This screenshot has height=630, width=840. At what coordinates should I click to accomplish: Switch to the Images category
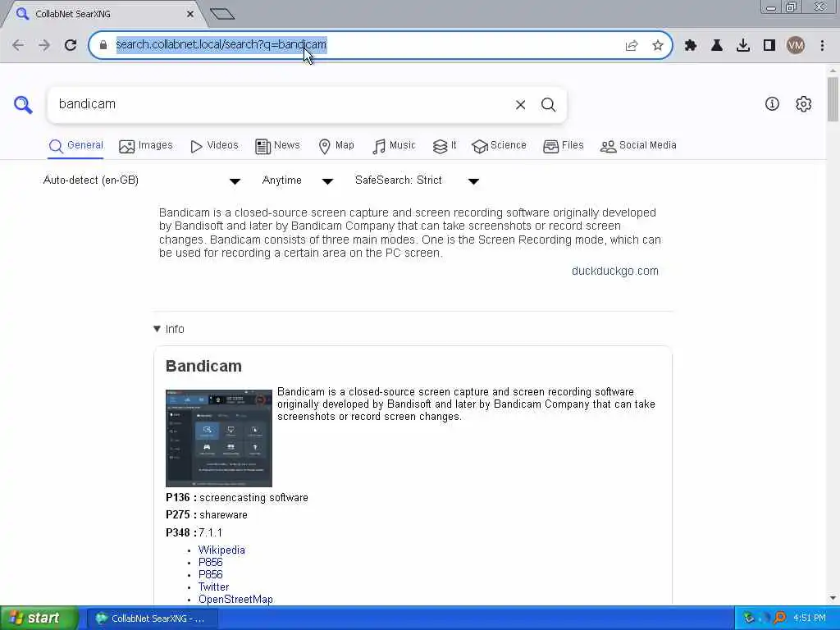coord(146,146)
